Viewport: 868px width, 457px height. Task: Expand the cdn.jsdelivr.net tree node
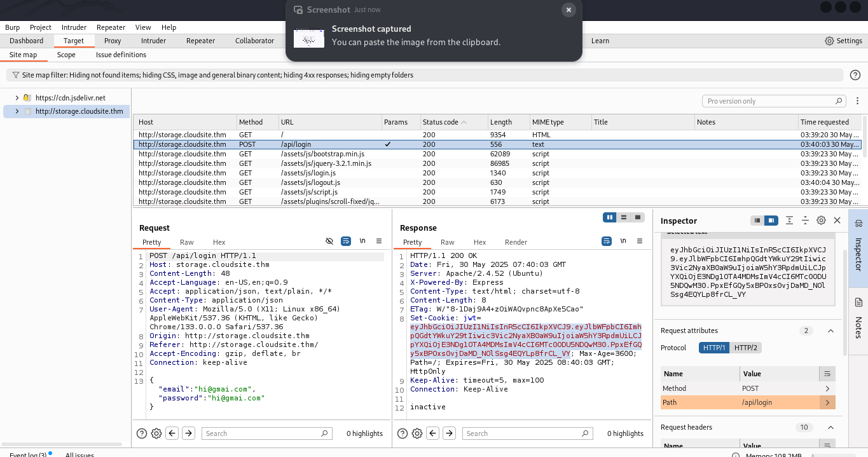point(17,98)
